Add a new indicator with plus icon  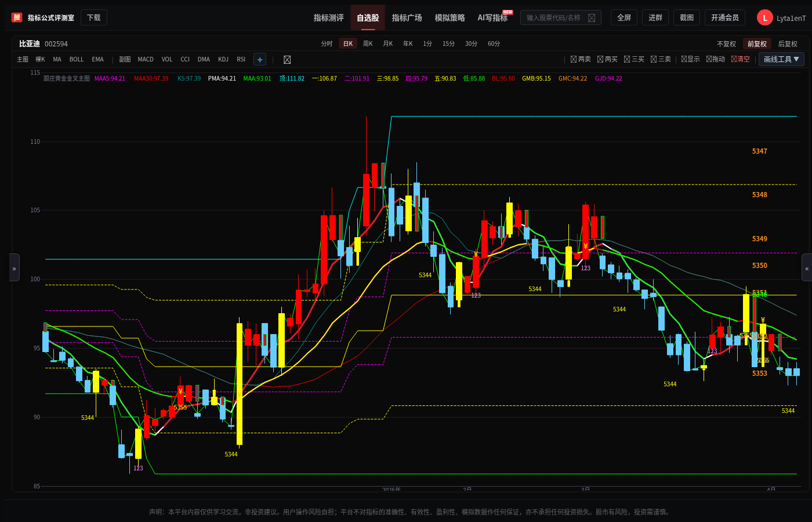(x=260, y=59)
